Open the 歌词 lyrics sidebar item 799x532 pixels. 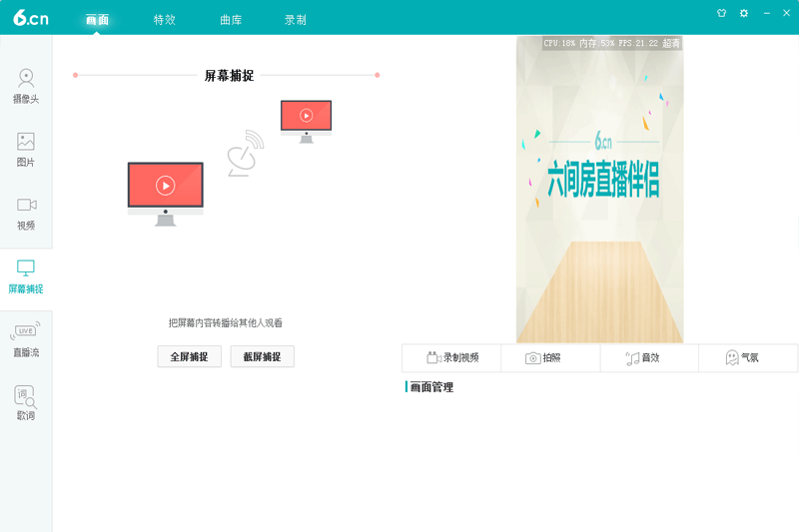(26, 402)
